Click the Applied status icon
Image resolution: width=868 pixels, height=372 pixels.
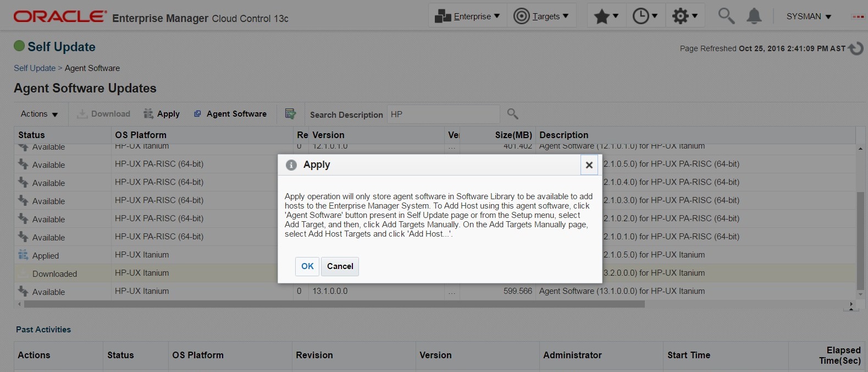(x=23, y=255)
